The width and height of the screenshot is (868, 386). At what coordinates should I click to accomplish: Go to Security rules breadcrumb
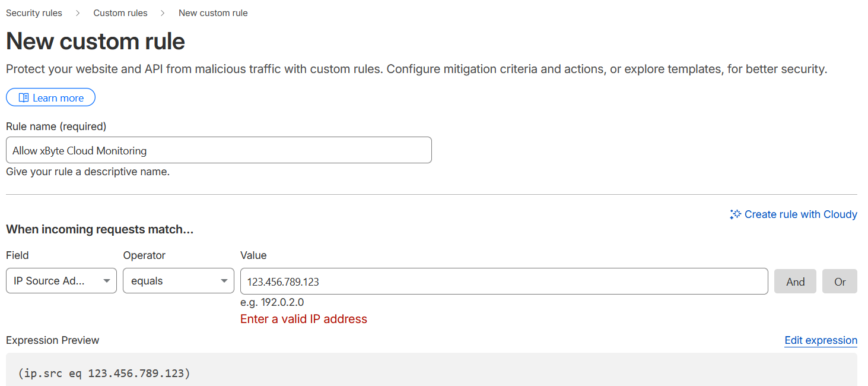(34, 13)
